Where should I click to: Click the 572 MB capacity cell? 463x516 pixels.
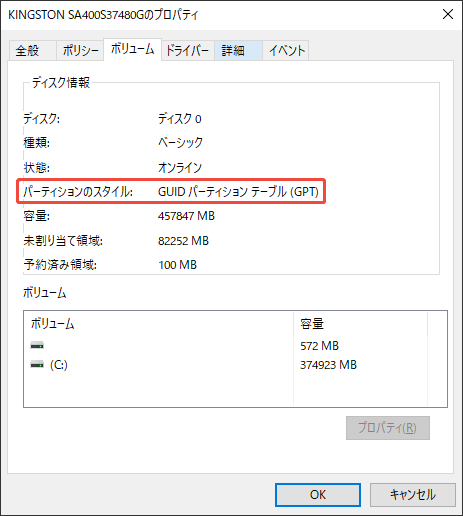pos(319,346)
